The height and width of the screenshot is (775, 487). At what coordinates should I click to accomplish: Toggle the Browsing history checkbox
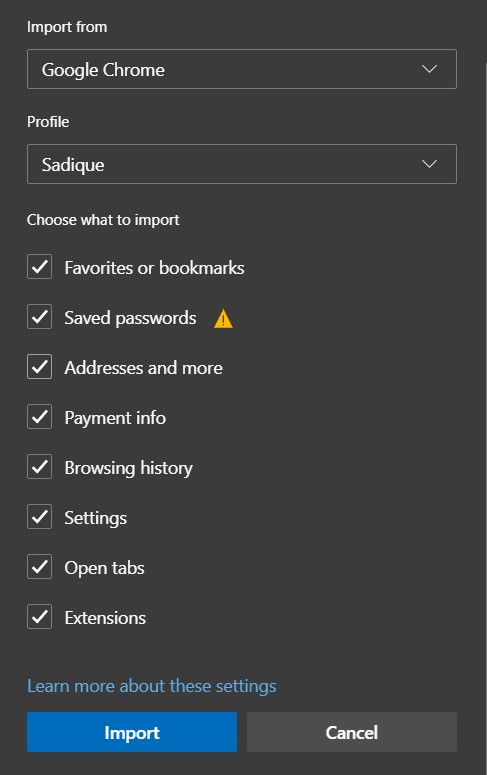pyautogui.click(x=40, y=467)
